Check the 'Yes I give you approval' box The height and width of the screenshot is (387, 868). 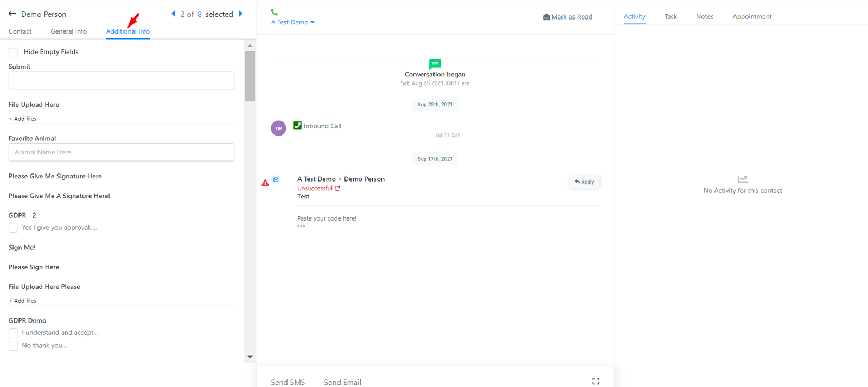[14, 228]
